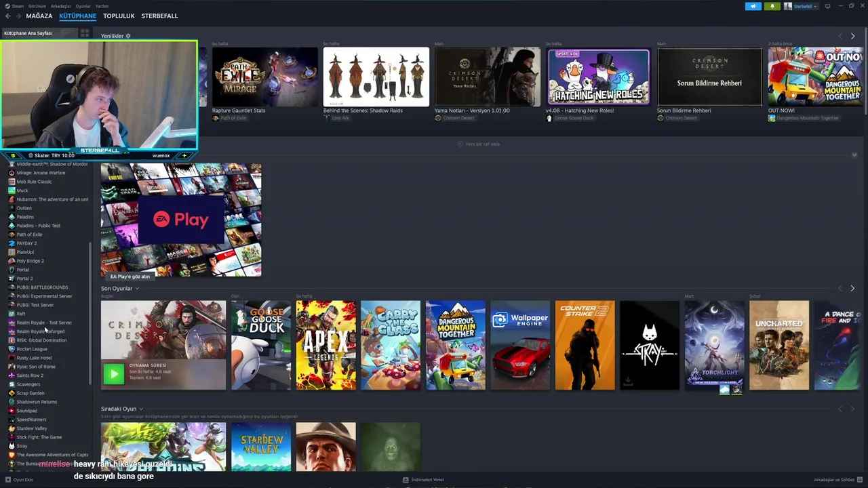The width and height of the screenshot is (868, 488).
Task: Click the green play button for Crimson Desert
Action: [x=114, y=373]
